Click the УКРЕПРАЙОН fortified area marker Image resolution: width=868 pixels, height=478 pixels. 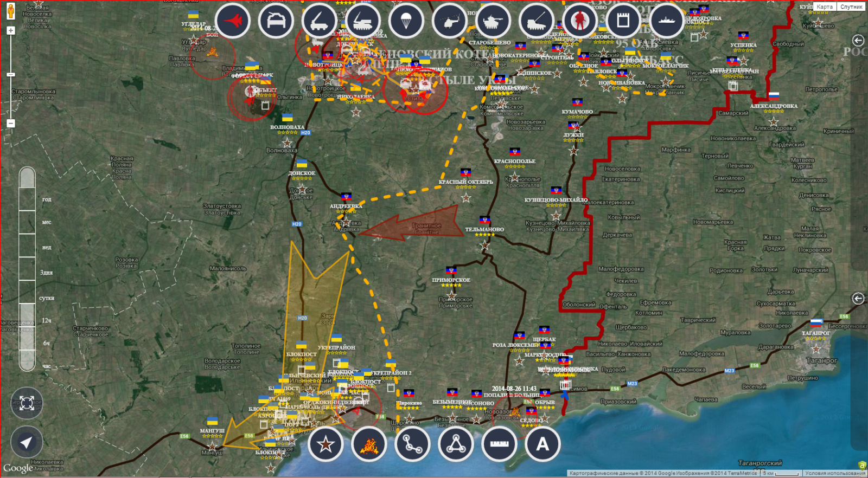pyautogui.click(x=336, y=338)
